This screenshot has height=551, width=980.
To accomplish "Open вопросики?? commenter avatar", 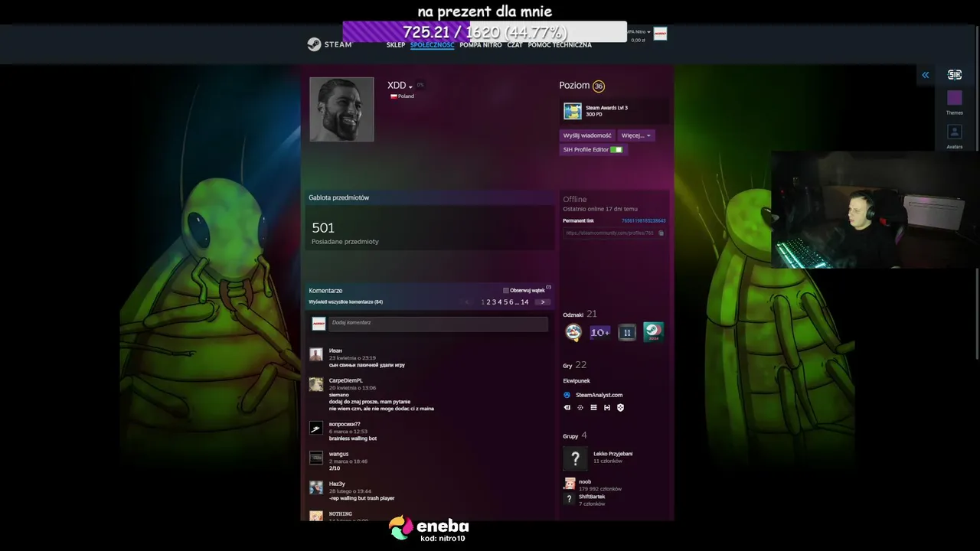I will click(x=316, y=428).
